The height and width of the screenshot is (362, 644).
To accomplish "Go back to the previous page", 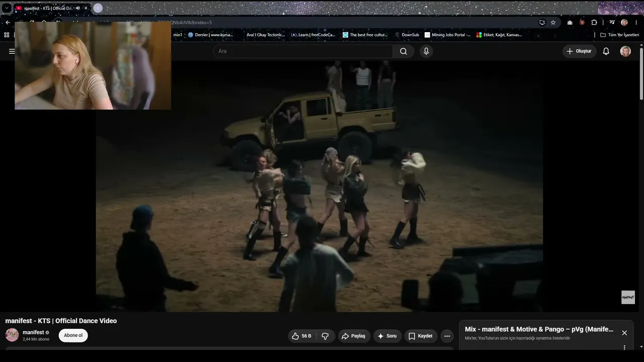I will (8, 22).
